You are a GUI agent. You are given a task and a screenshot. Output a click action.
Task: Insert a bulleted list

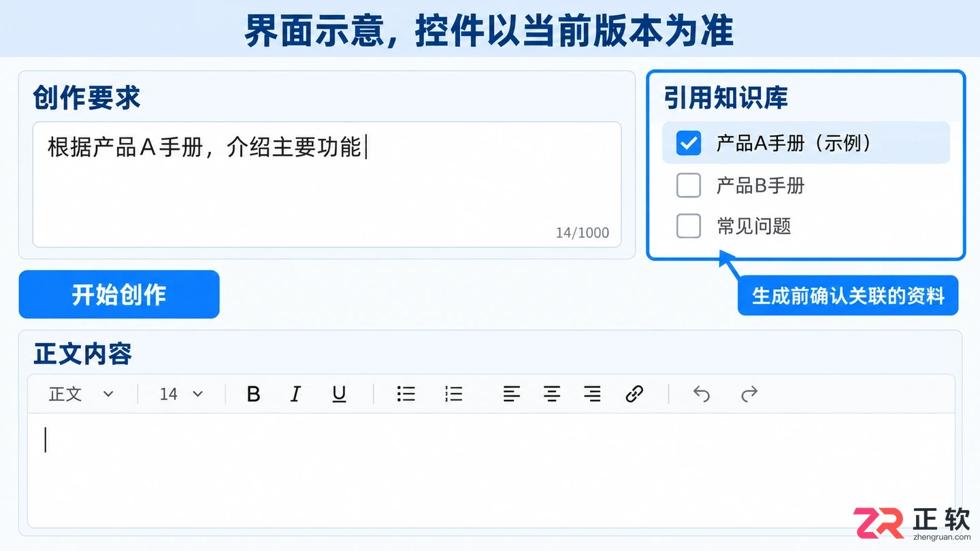pos(406,394)
